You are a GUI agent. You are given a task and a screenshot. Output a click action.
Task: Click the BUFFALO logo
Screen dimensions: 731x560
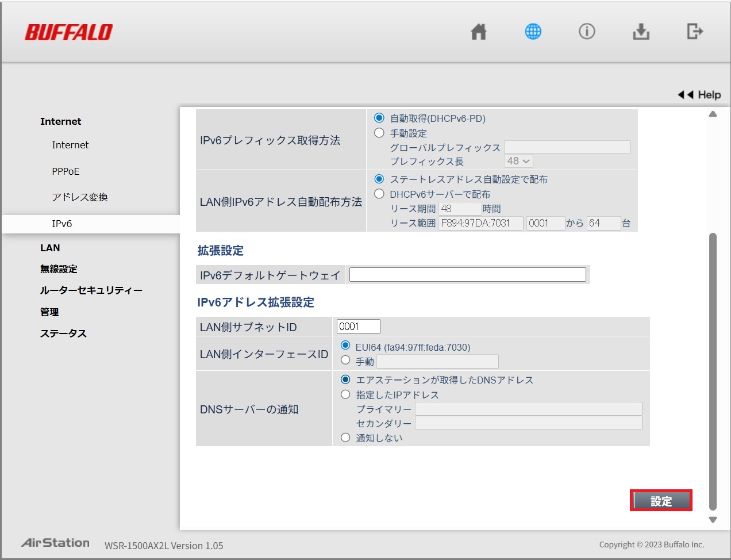pos(68,33)
